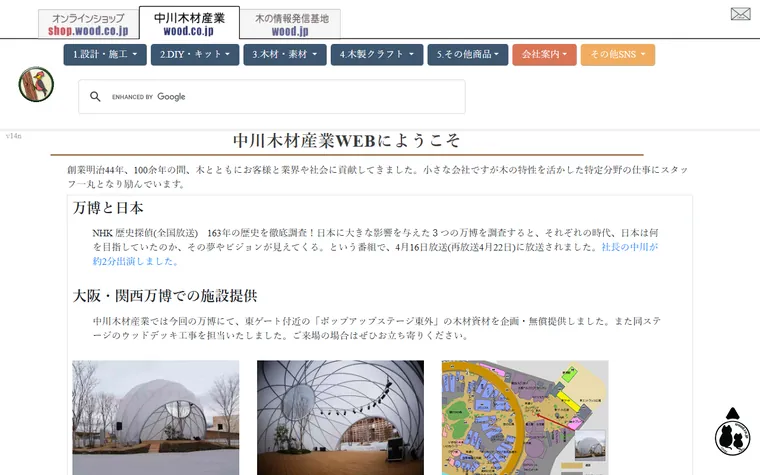The height and width of the screenshot is (475, 760).
Task: Click the woodpecker logo icon
Action: [36, 84]
